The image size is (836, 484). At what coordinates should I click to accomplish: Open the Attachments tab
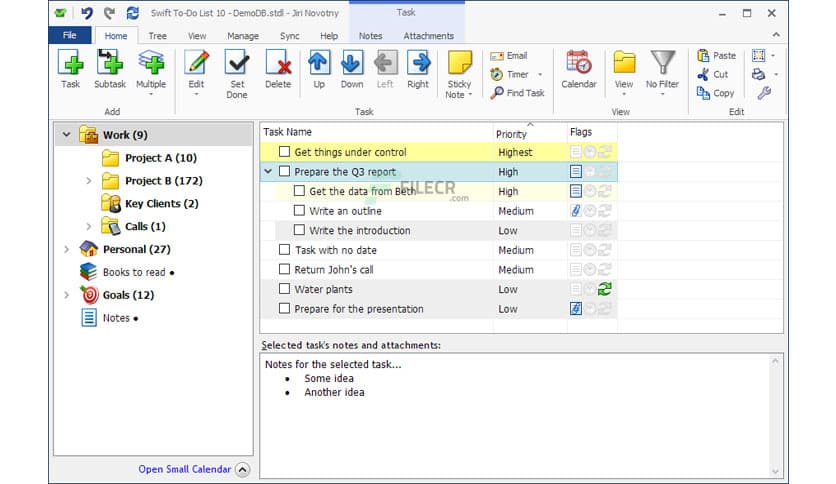click(428, 36)
